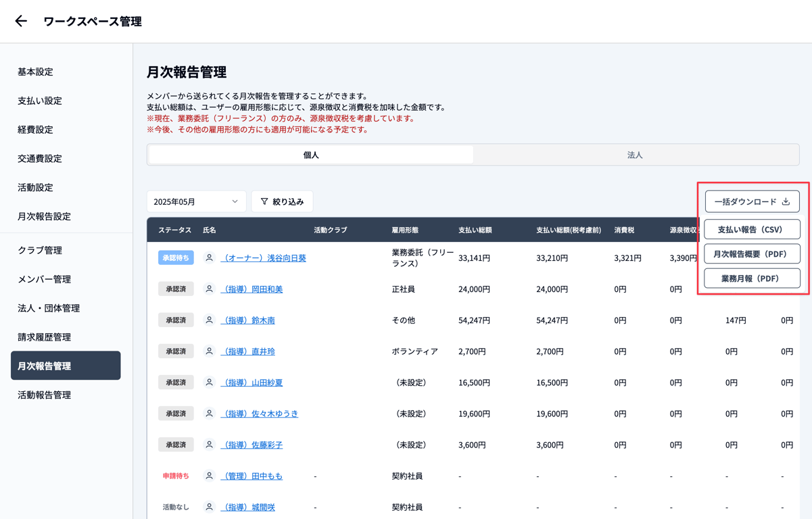
Task: Open the 2025年05月 month dropdown
Action: tap(196, 201)
